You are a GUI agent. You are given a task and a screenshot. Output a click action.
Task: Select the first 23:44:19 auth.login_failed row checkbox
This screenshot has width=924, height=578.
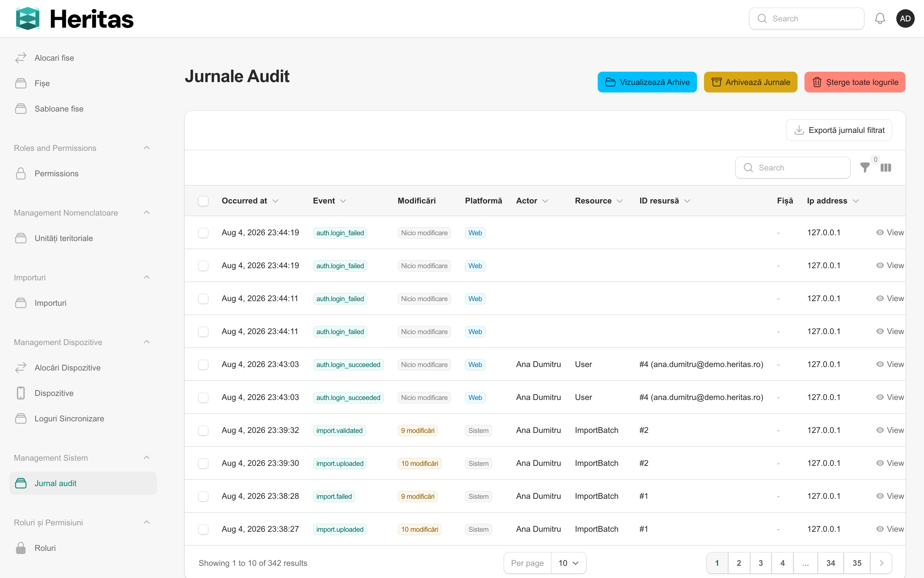pyautogui.click(x=203, y=232)
